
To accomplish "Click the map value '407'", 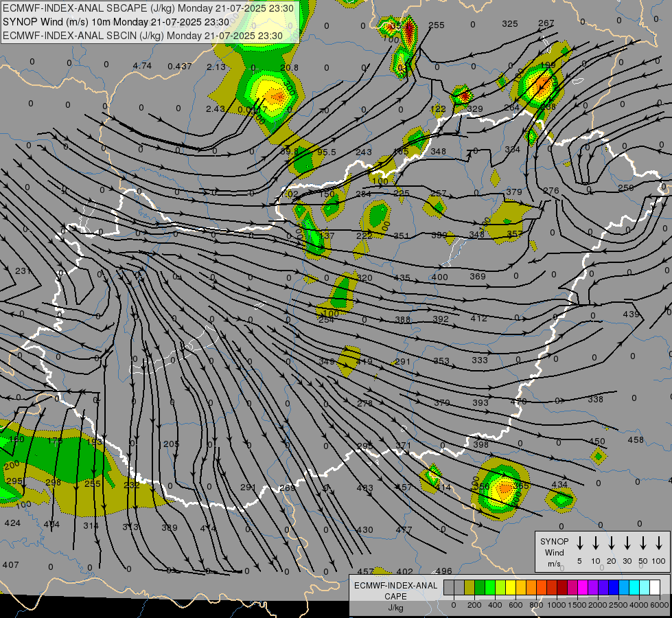I will click(11, 565).
